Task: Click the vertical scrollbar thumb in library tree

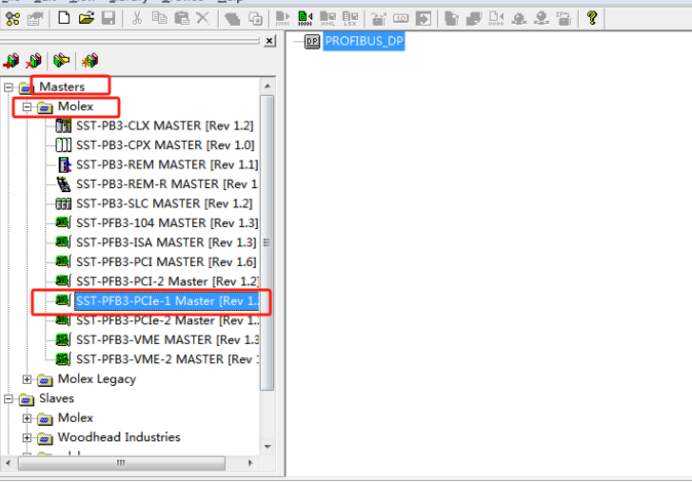Action: click(x=267, y=242)
